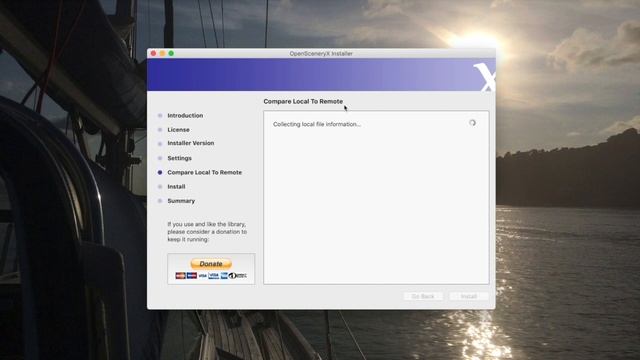This screenshot has width=640, height=360.
Task: Select the Compare Local To Remote step
Action: 204,172
